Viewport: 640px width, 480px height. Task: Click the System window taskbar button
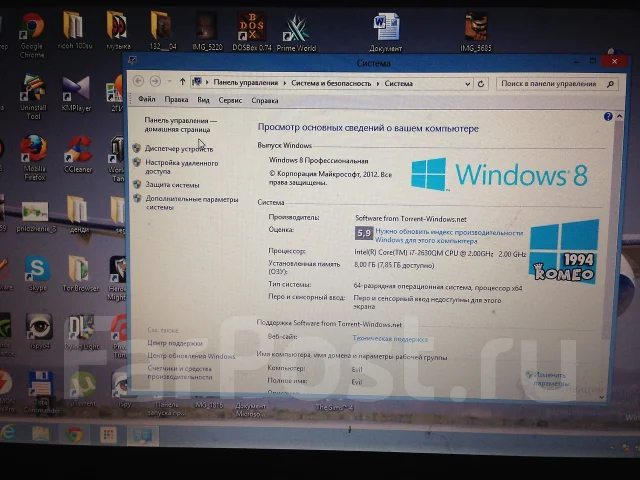[x=142, y=436]
